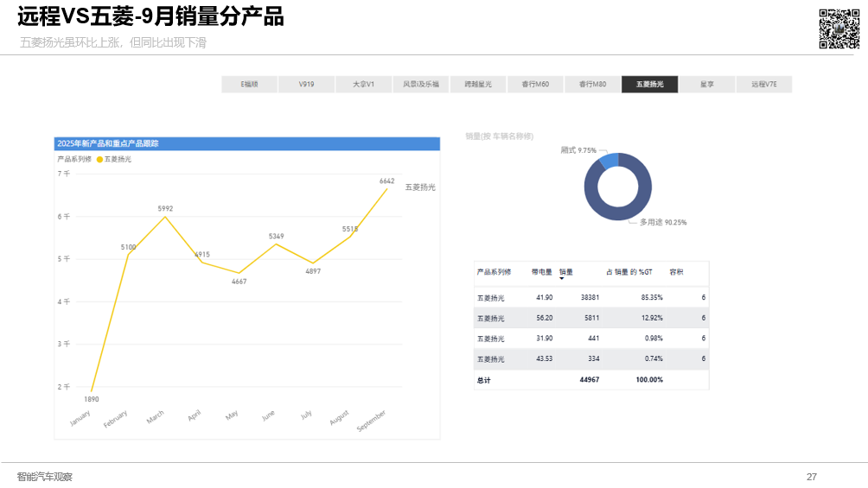Click the 441 sales cell
868x488 pixels.
tap(593, 338)
